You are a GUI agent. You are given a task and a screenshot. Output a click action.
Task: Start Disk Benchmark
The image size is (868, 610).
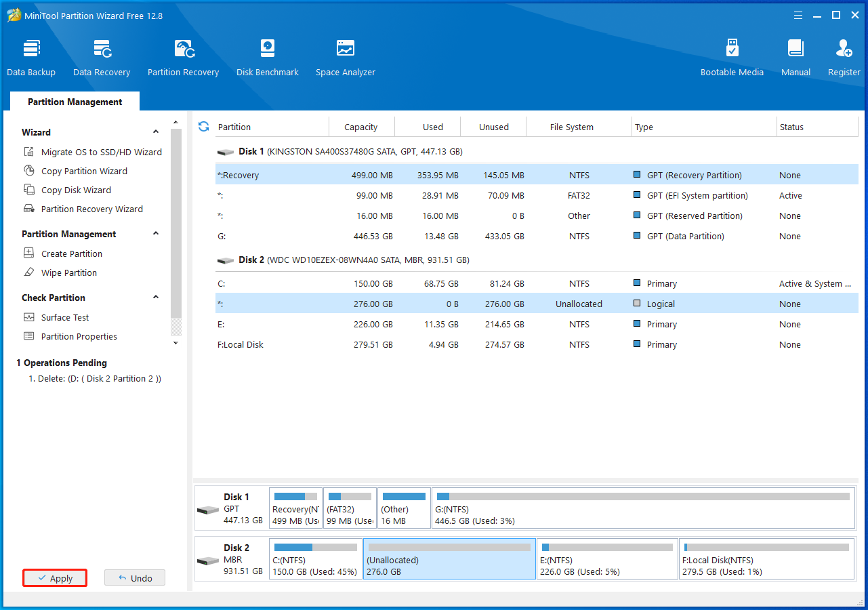[268, 58]
